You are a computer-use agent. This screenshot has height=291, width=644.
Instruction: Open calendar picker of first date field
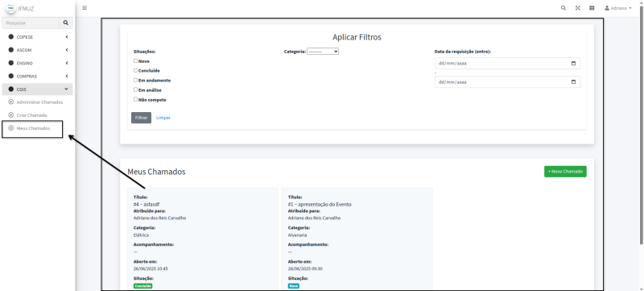(573, 64)
